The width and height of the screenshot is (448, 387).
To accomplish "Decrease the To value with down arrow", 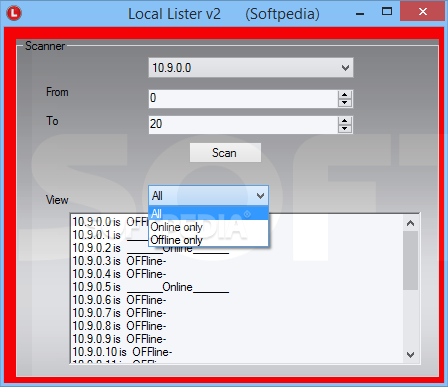I will pyautogui.click(x=345, y=129).
